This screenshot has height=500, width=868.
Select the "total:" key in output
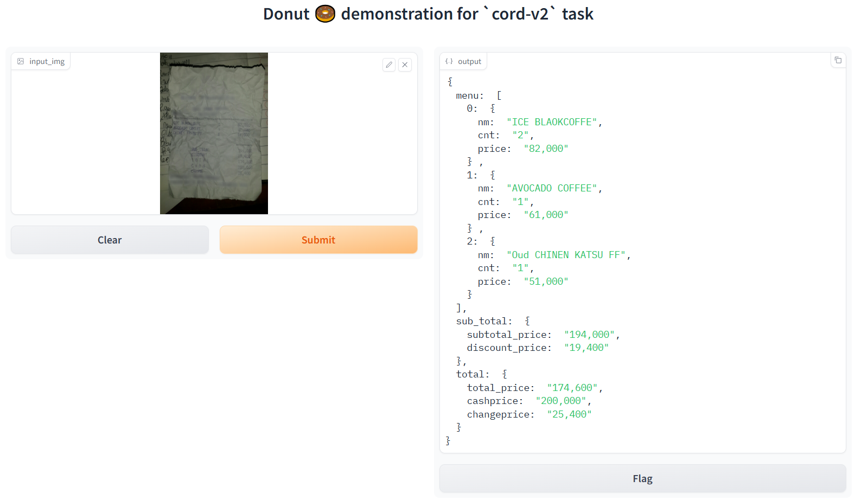coord(473,374)
